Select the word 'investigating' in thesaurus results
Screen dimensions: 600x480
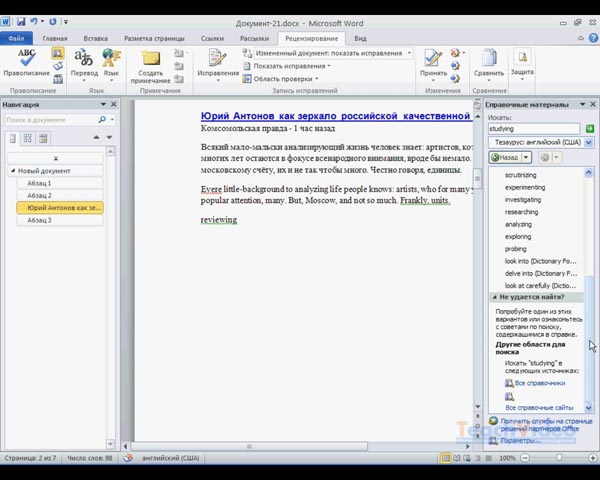(x=522, y=200)
